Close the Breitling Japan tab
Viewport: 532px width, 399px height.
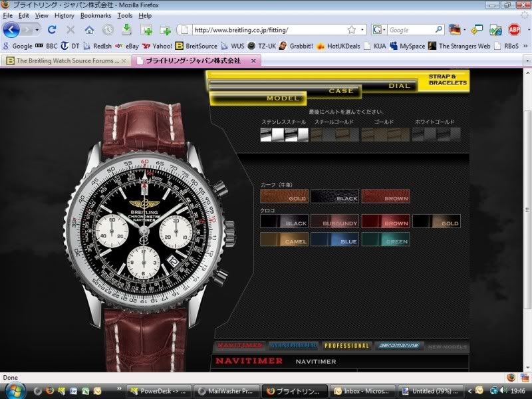coord(253,61)
